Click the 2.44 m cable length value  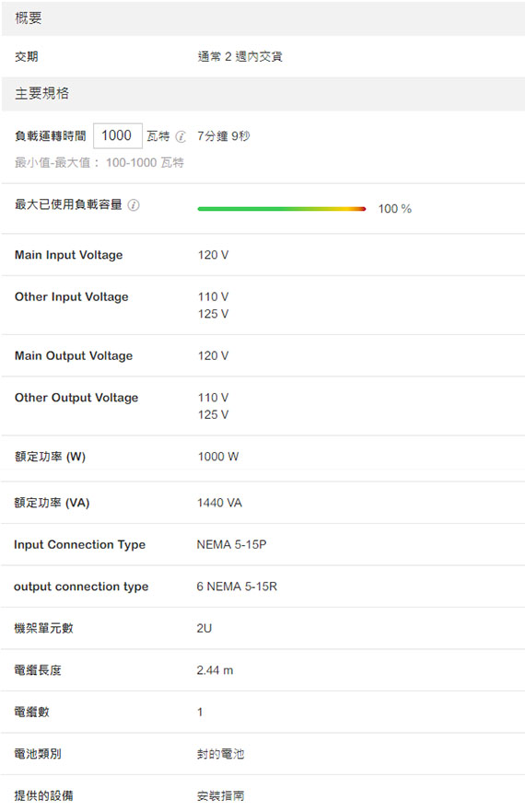[x=216, y=670]
